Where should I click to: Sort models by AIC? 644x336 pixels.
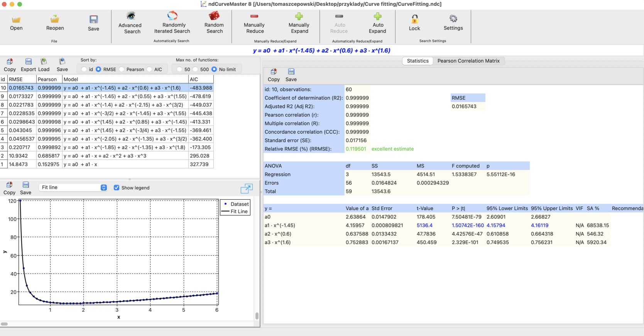point(149,70)
